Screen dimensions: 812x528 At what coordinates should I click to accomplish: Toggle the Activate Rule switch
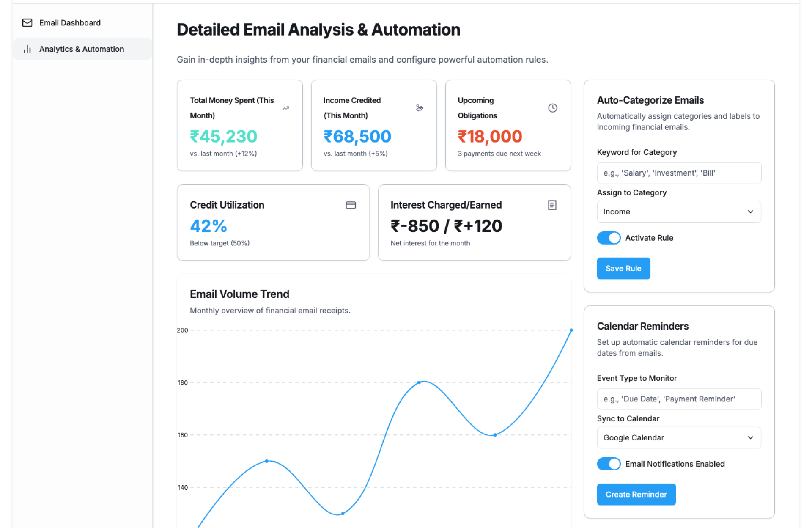(609, 238)
